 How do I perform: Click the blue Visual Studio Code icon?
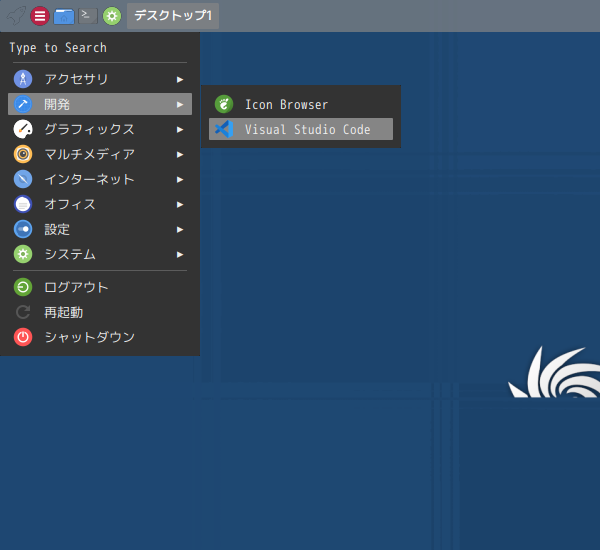[224, 129]
